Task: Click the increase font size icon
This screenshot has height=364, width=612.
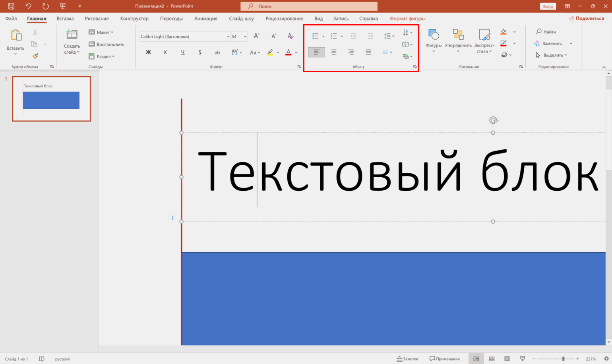Action: click(x=256, y=36)
